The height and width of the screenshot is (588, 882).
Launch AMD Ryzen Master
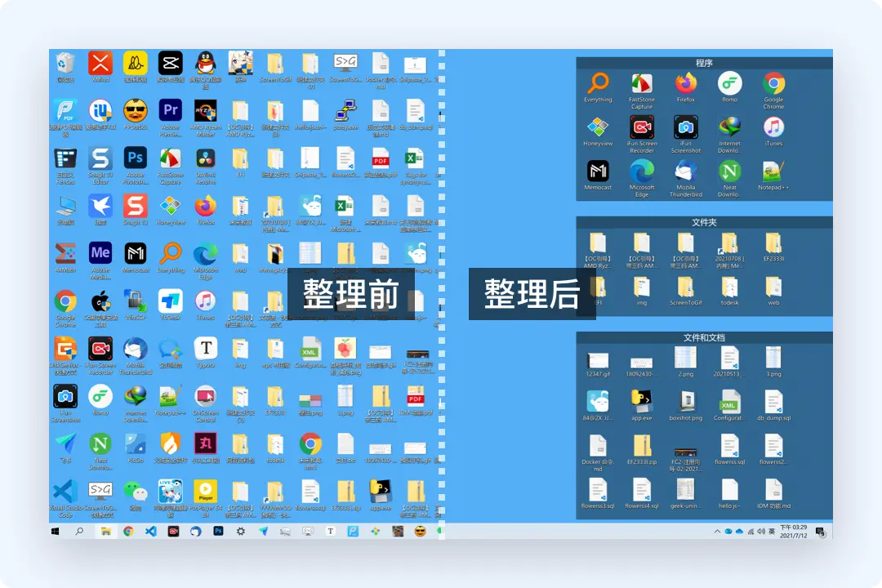pyautogui.click(x=206, y=110)
